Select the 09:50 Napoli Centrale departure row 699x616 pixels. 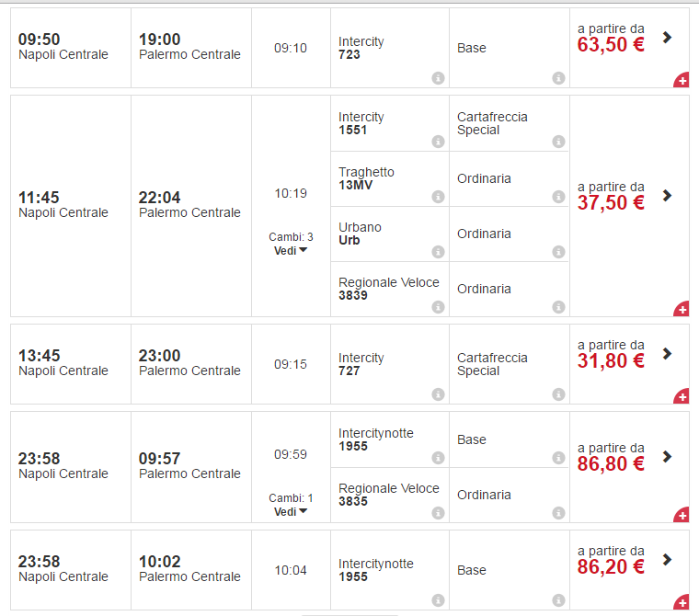63,47
